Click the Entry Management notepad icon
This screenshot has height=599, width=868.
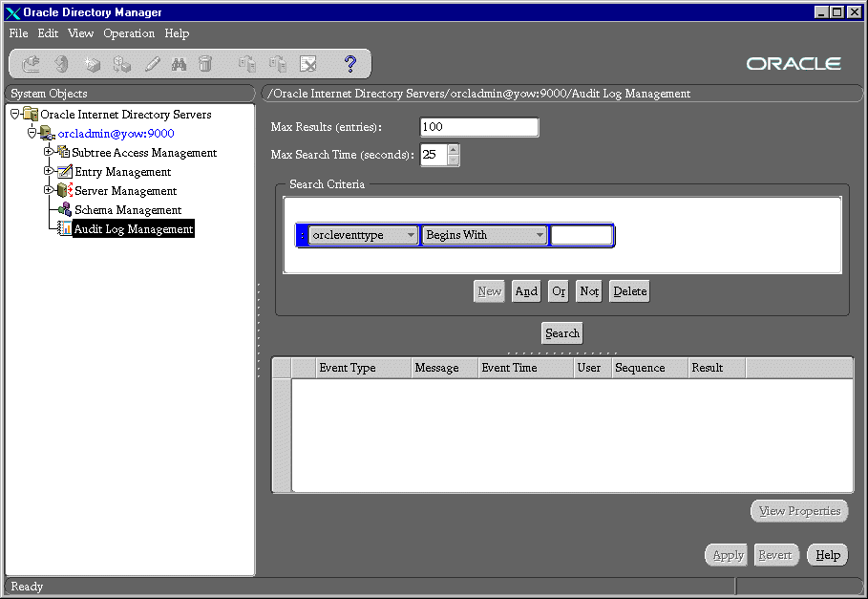pyautogui.click(x=64, y=172)
